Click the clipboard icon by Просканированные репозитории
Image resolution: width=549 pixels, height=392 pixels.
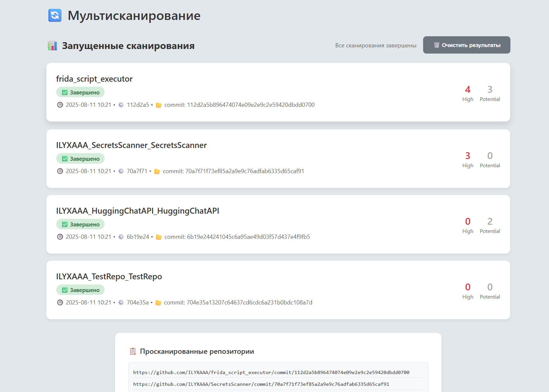pyautogui.click(x=133, y=351)
